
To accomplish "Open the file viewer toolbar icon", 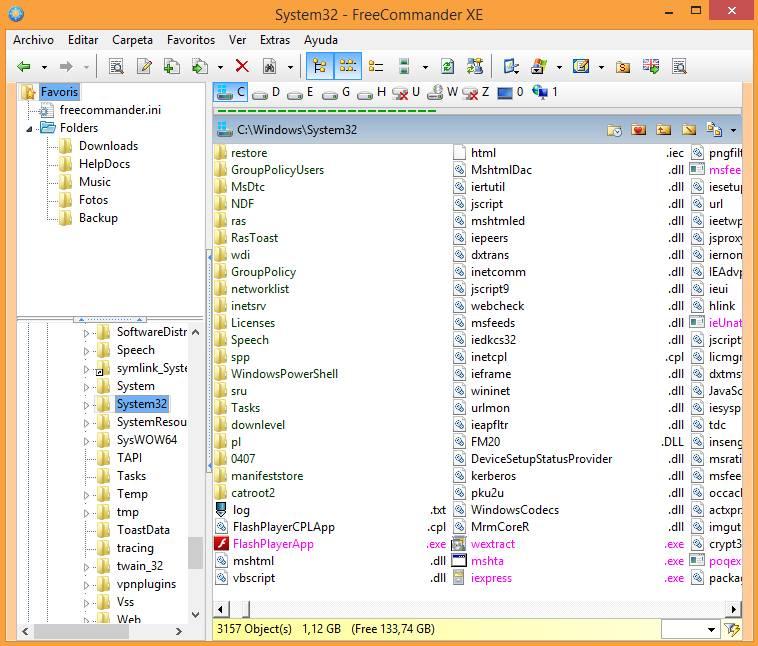I will coord(116,66).
